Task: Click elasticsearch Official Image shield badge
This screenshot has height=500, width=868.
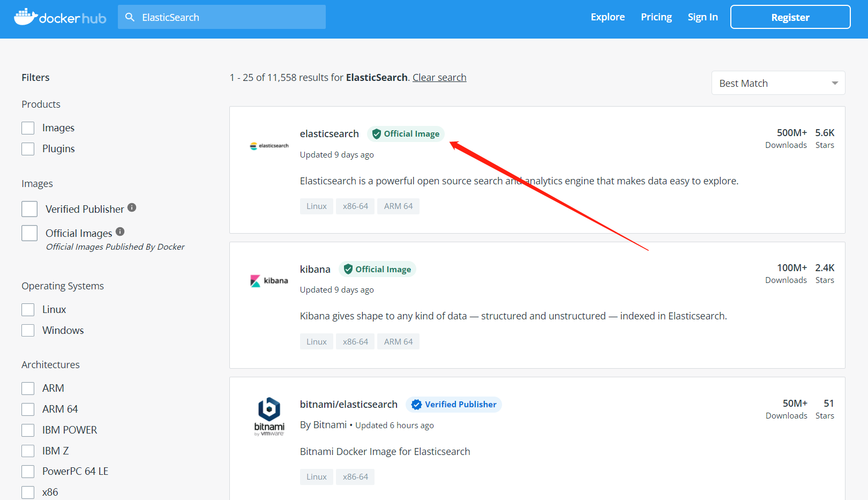Action: pos(406,134)
